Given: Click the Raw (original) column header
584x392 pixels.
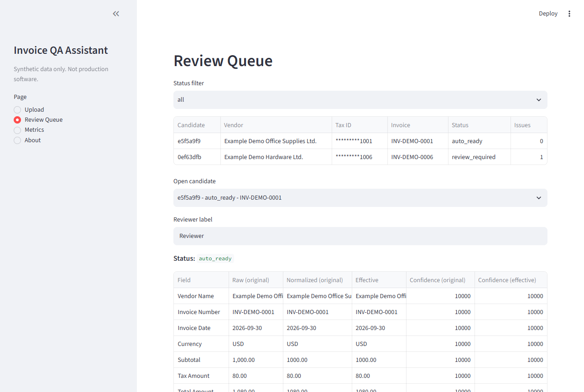Looking at the screenshot, I should [255, 280].
